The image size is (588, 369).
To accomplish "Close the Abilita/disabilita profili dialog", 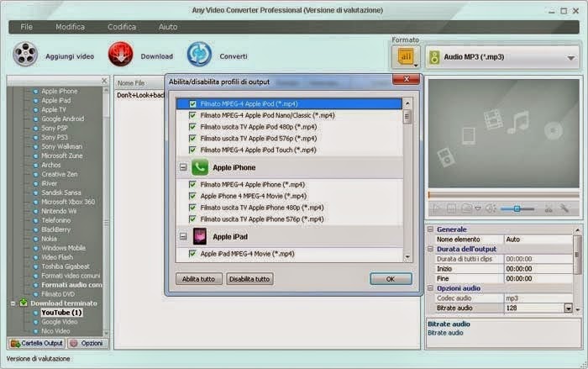I will pyautogui.click(x=406, y=79).
